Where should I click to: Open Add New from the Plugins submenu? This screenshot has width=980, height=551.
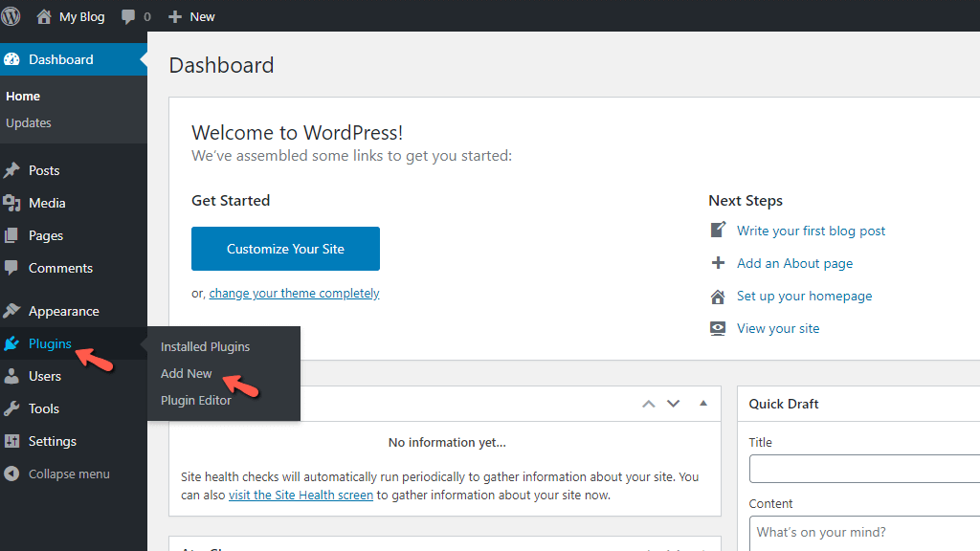click(186, 373)
